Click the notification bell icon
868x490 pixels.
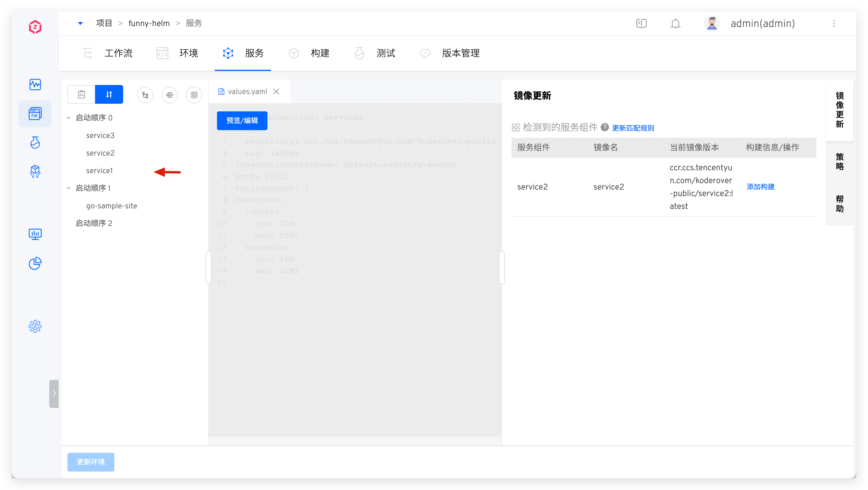(x=675, y=23)
